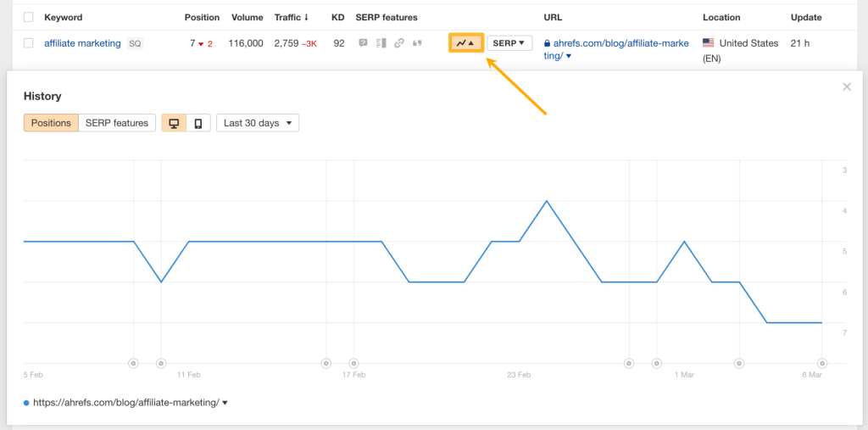Switch to mobile device view
This screenshot has width=868, height=430.
click(x=198, y=123)
